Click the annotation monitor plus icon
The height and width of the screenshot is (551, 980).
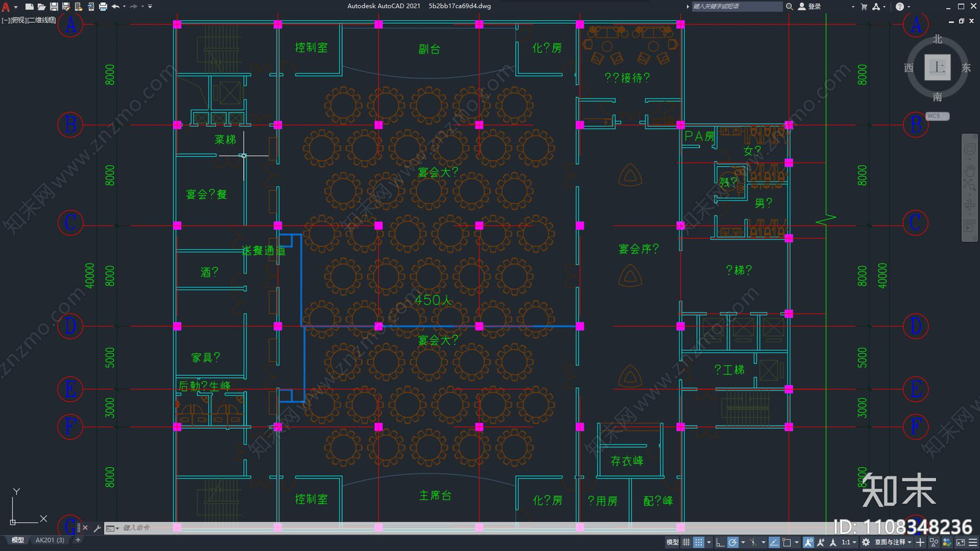click(920, 542)
